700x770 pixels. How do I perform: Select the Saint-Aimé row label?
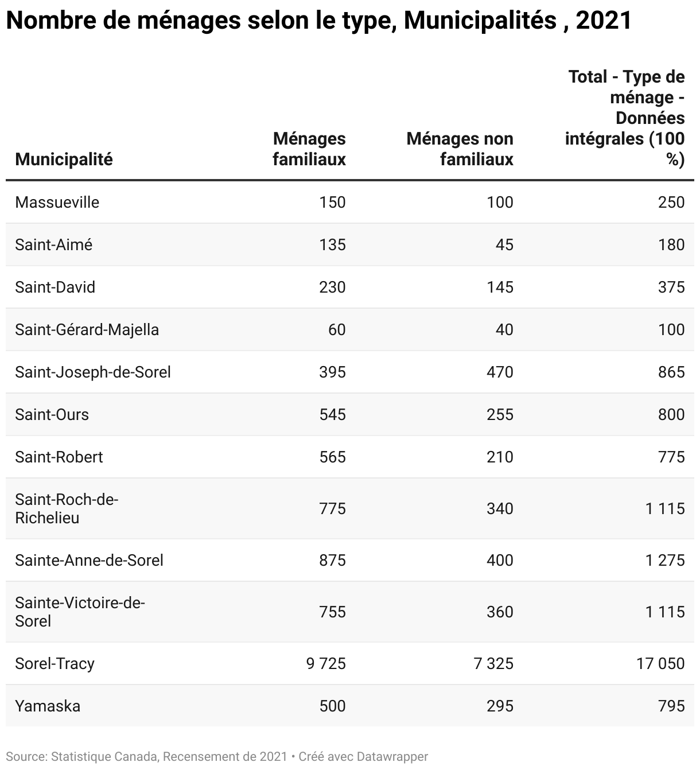click(x=54, y=244)
